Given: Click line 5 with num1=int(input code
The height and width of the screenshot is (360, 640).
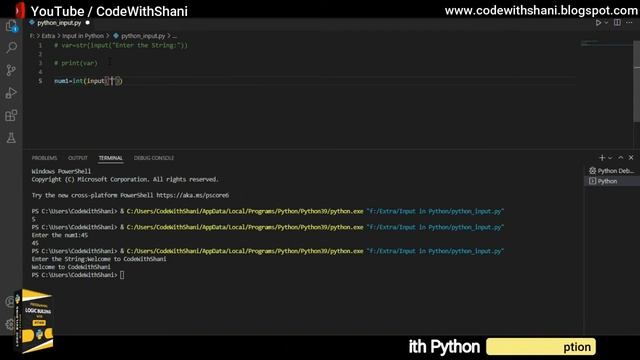Looking at the screenshot, I should coord(88,81).
